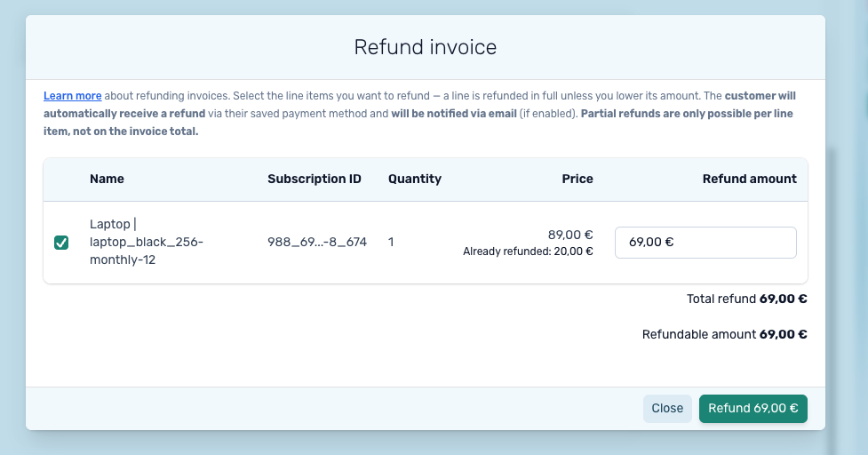Open the Learn more link about refunding
Viewport: 868px width, 455px height.
(73, 96)
